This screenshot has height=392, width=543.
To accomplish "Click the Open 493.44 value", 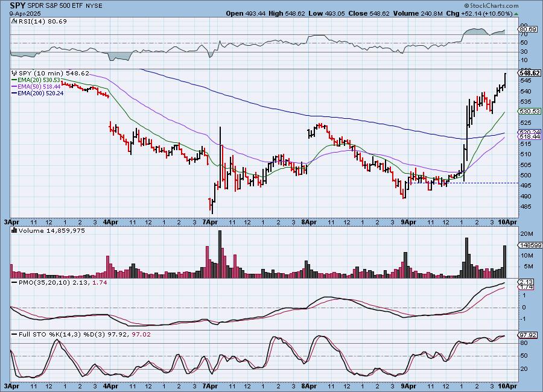I will (246, 13).
